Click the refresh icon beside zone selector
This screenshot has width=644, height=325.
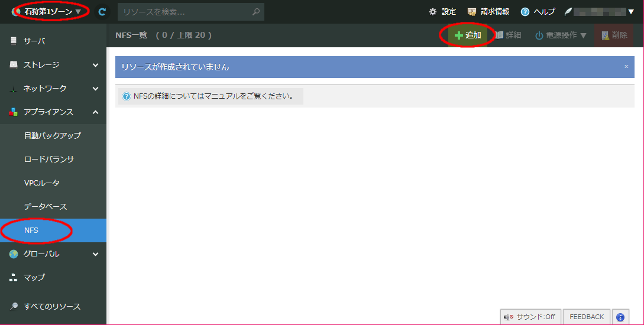102,11
